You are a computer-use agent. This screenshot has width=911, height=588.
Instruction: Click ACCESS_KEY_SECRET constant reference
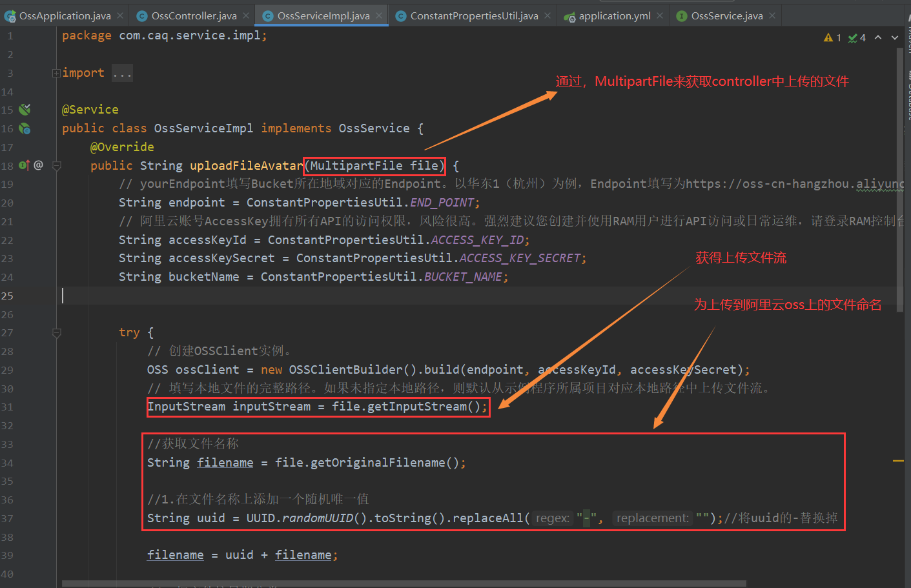pos(520,258)
